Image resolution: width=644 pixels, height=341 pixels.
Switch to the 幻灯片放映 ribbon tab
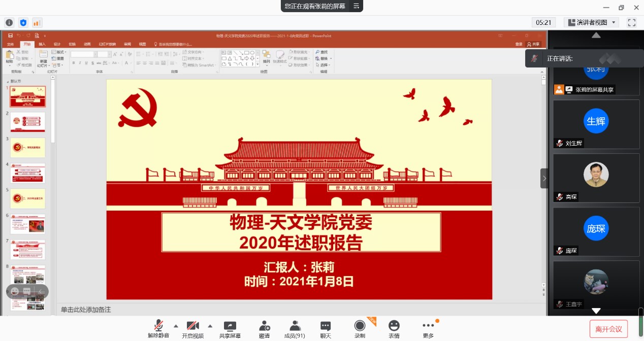(x=107, y=44)
